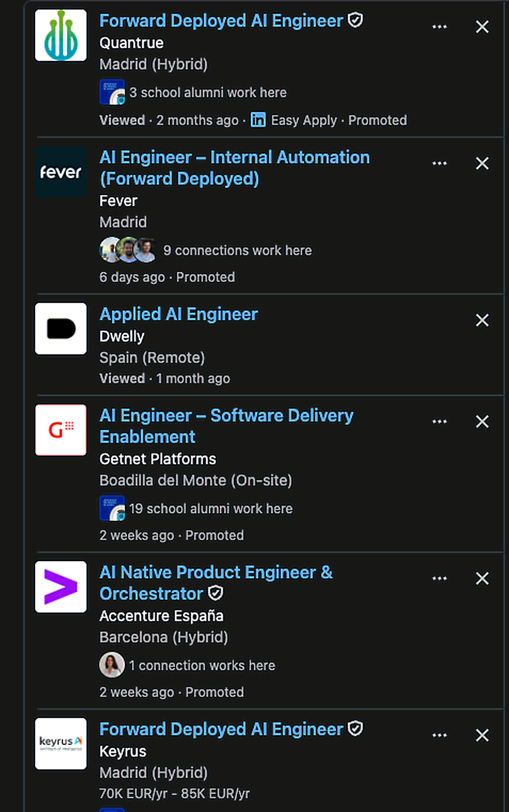Viewport: 509px width, 812px height.
Task: Click verified badge on Accenture Orchestrator title
Action: pos(216,593)
